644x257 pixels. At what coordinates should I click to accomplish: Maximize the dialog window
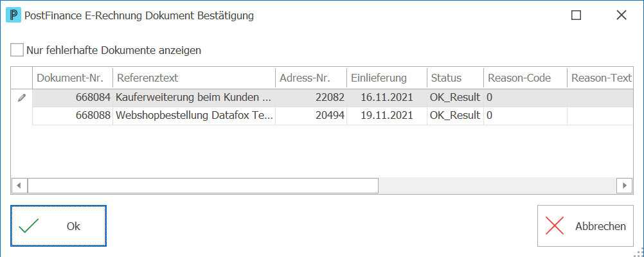pos(577,15)
